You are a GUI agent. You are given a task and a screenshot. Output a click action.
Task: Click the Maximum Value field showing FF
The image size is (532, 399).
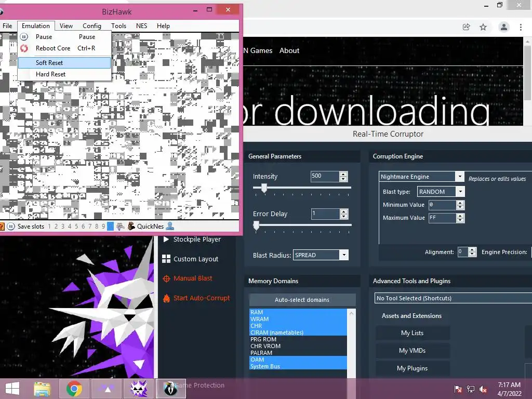[443, 218]
